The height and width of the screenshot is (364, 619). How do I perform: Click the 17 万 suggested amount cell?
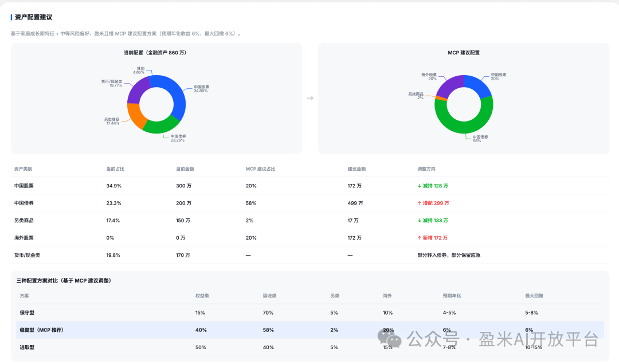[353, 221]
